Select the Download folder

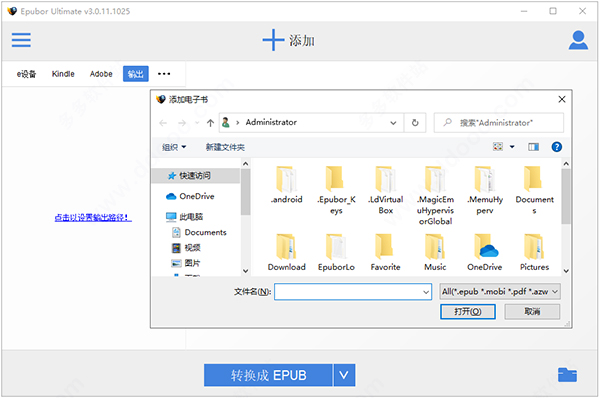pos(286,253)
